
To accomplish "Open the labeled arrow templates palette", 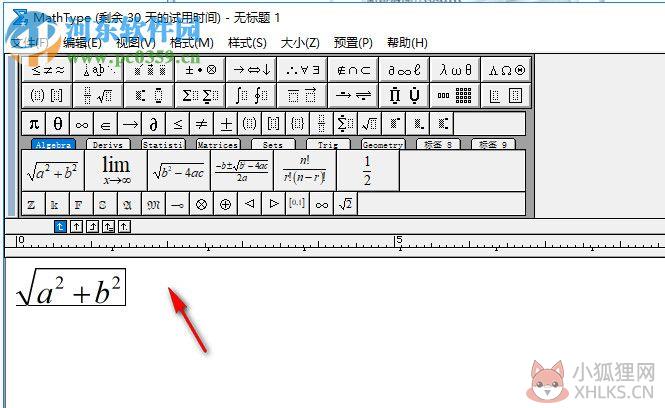I will (x=353, y=95).
